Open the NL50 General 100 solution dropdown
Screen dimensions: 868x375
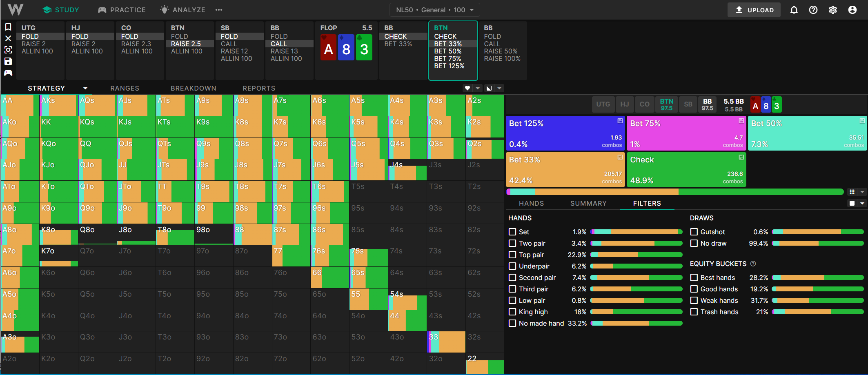(435, 10)
